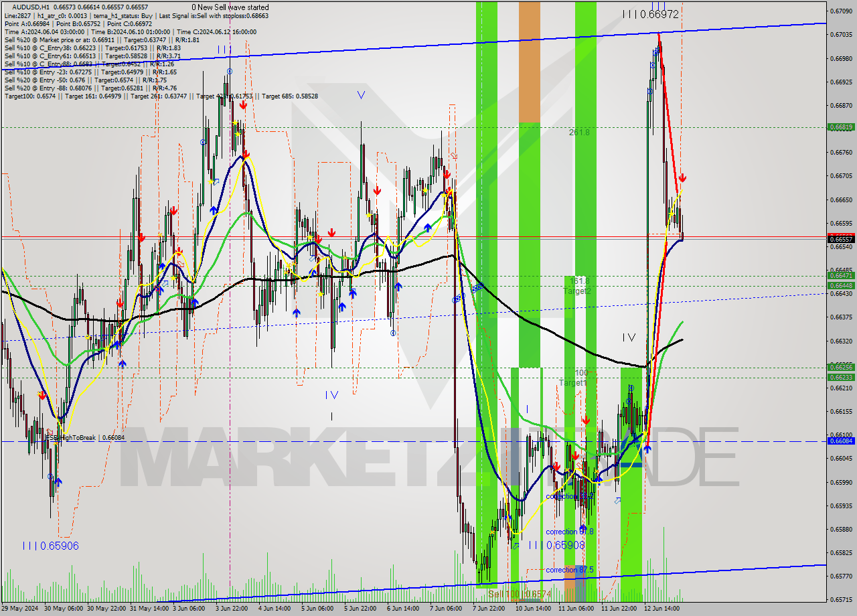Click the Entry -23: 0.67275 sell line
This screenshot has width=857, height=616.
click(90, 72)
